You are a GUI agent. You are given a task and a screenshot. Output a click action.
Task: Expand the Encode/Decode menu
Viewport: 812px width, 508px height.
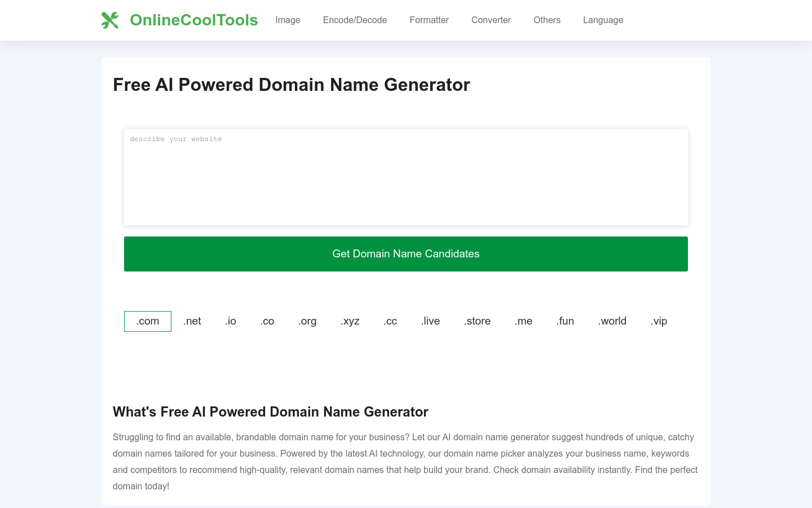click(x=355, y=20)
